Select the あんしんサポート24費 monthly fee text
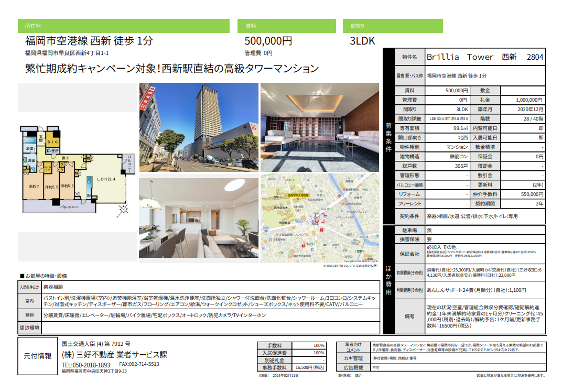Screen dimensions: 562x392 click(x=477, y=290)
